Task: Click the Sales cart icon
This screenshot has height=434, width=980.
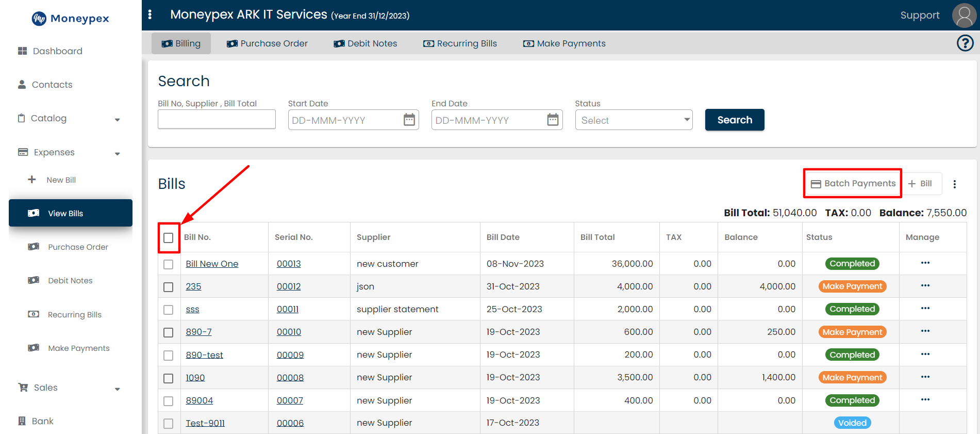Action: (23, 387)
